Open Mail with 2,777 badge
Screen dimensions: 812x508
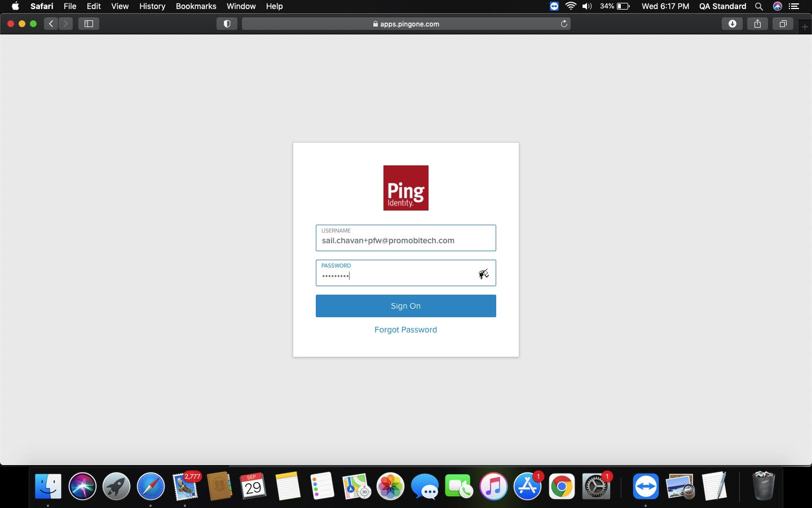185,486
